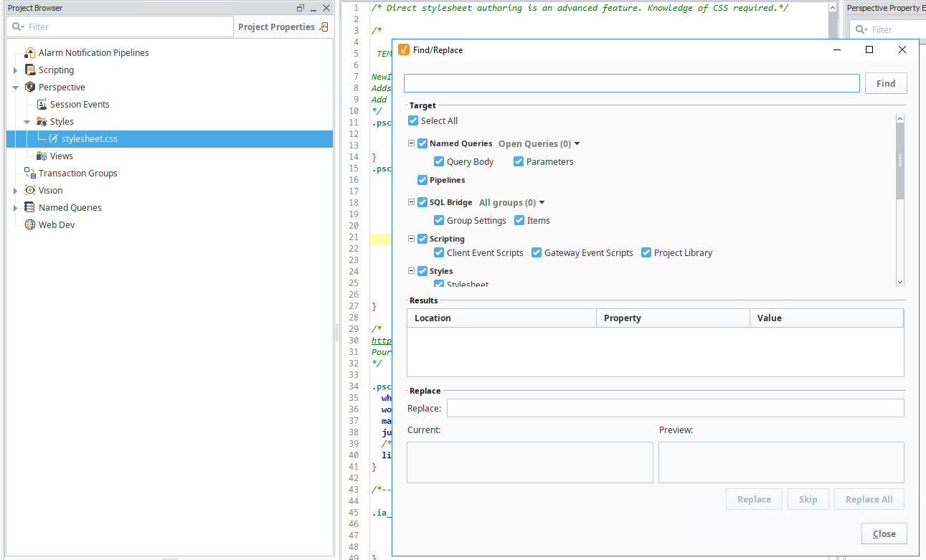This screenshot has width=926, height=560.
Task: Open the Views folder item
Action: tap(61, 156)
